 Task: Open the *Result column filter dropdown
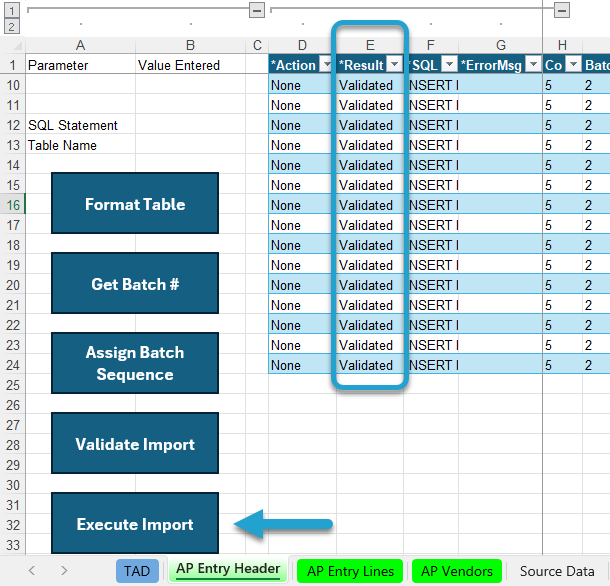tap(395, 64)
